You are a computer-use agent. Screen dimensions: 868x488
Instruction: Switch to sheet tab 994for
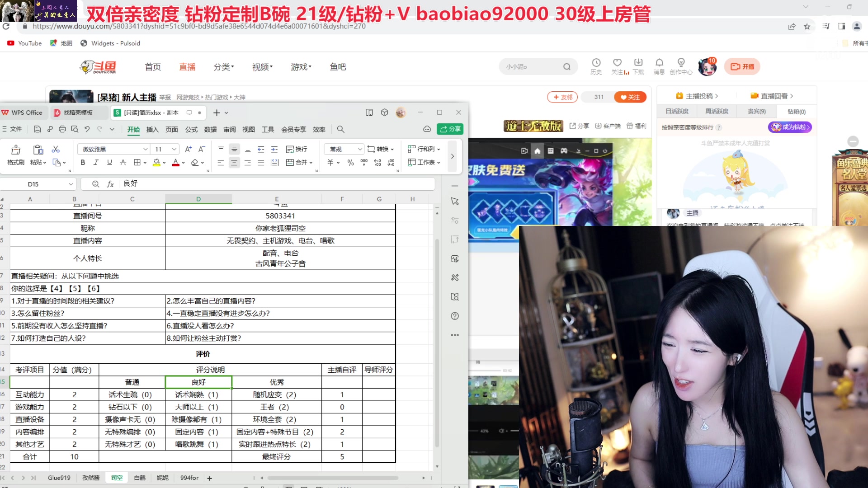[x=189, y=478]
